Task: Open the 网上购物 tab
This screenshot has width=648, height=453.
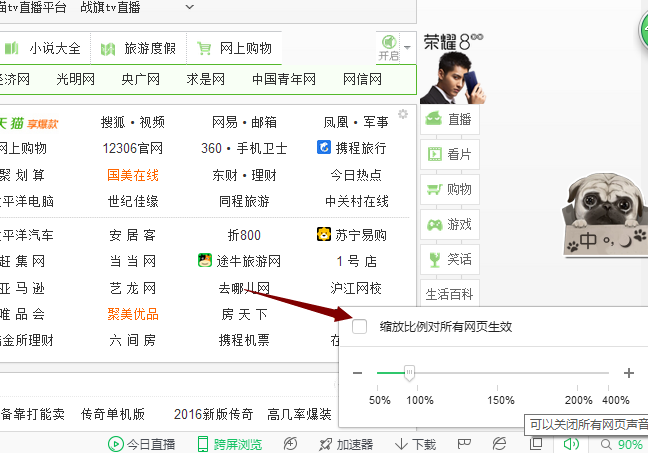Action: click(x=234, y=48)
